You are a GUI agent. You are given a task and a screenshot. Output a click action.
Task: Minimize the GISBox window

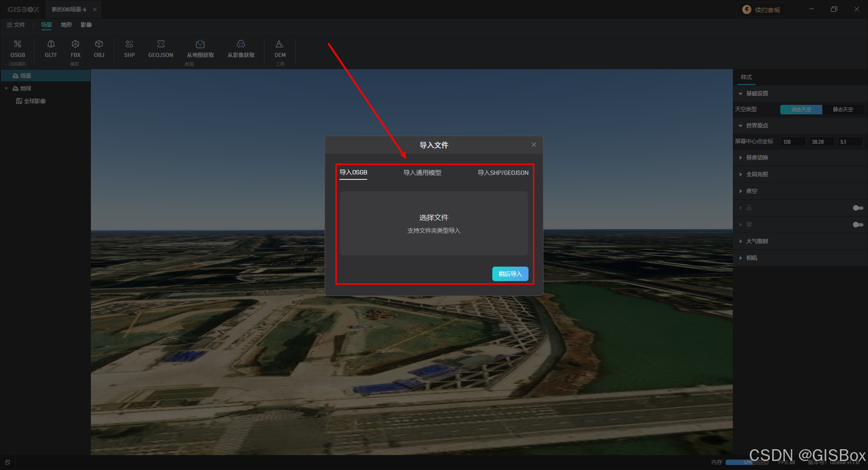coord(811,9)
